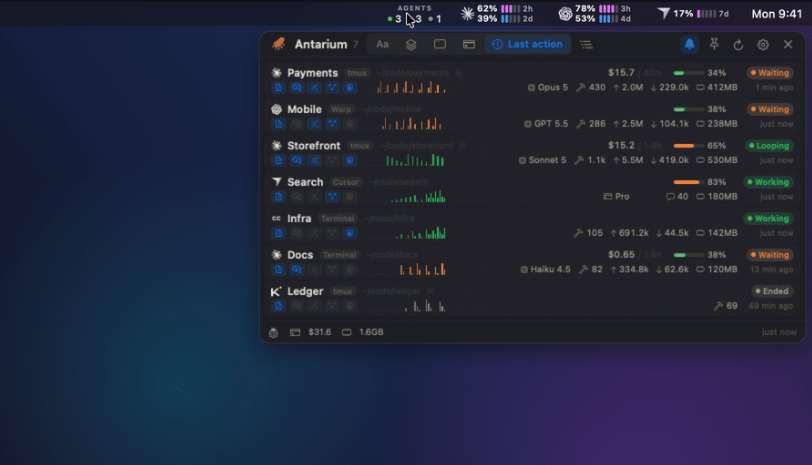Image resolution: width=812 pixels, height=465 pixels.
Task: Toggle the dimmed tools icon in Search row
Action: click(x=314, y=197)
